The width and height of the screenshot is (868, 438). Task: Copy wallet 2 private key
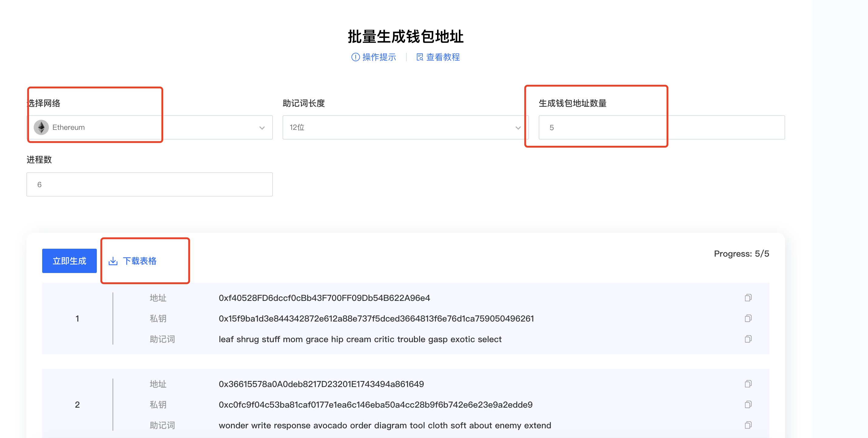(x=748, y=404)
